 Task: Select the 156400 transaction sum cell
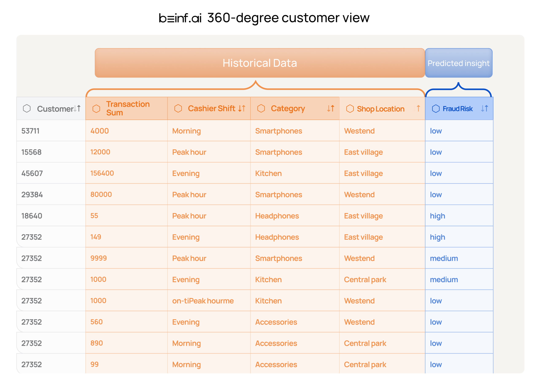(102, 173)
